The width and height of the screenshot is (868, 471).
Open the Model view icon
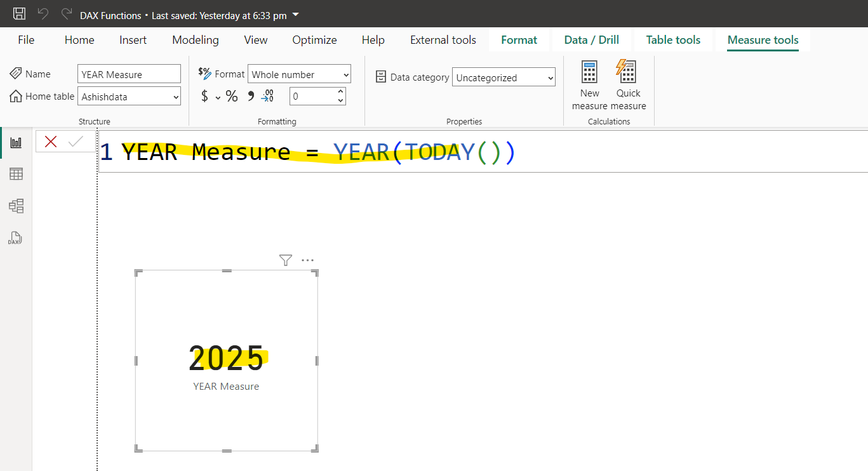coord(16,206)
